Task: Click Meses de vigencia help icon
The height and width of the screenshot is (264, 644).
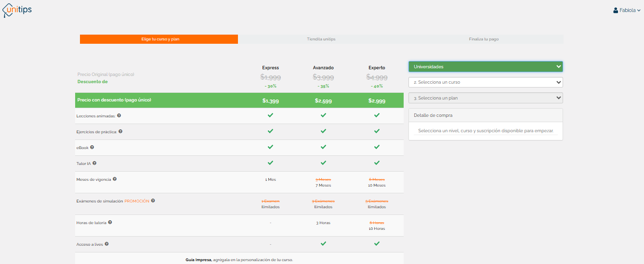Action: 115,179
